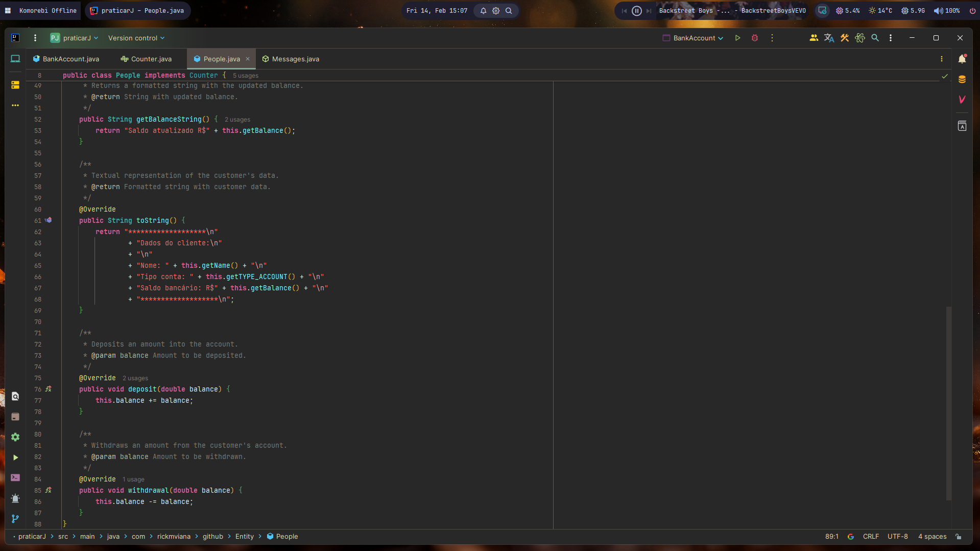Show the 5 usages of People class

[246, 76]
